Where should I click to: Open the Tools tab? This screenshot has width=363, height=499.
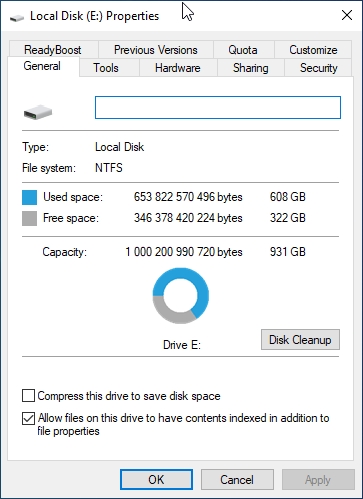coord(106,68)
